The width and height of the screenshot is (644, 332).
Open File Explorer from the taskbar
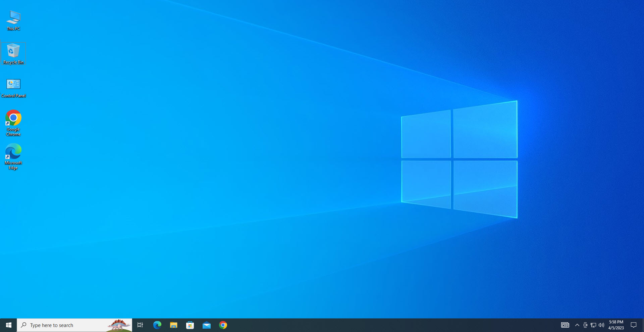tap(173, 325)
